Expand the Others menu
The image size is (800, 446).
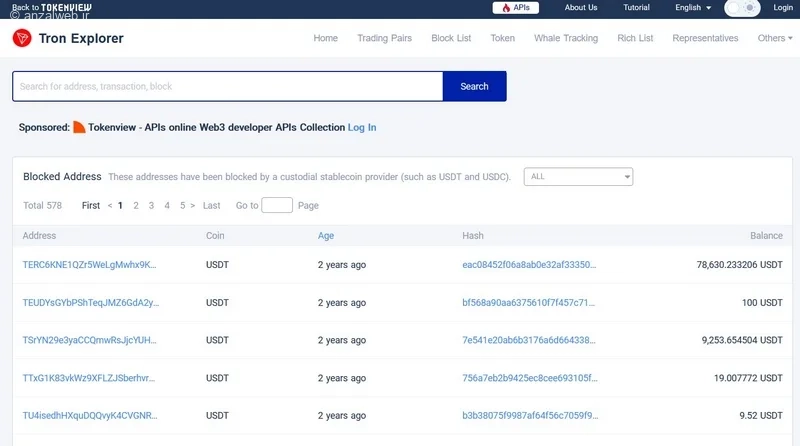coord(775,38)
